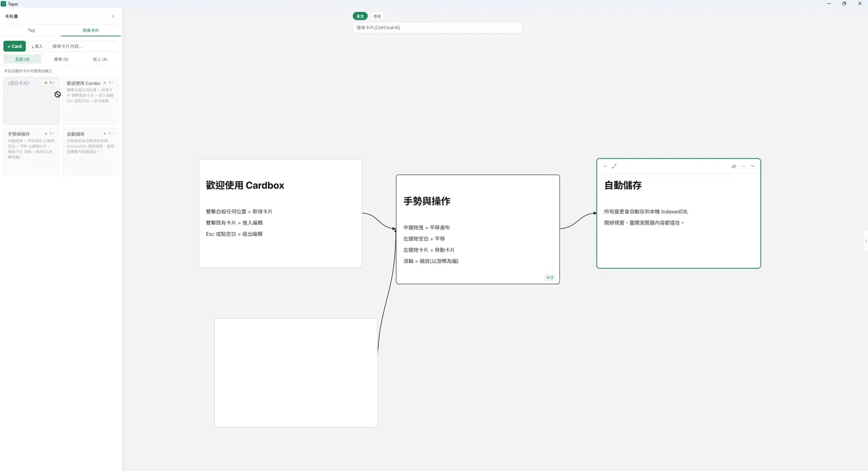
Task: Click the text 左鍵拖卡片 = 移動卡片
Action: [429, 250]
